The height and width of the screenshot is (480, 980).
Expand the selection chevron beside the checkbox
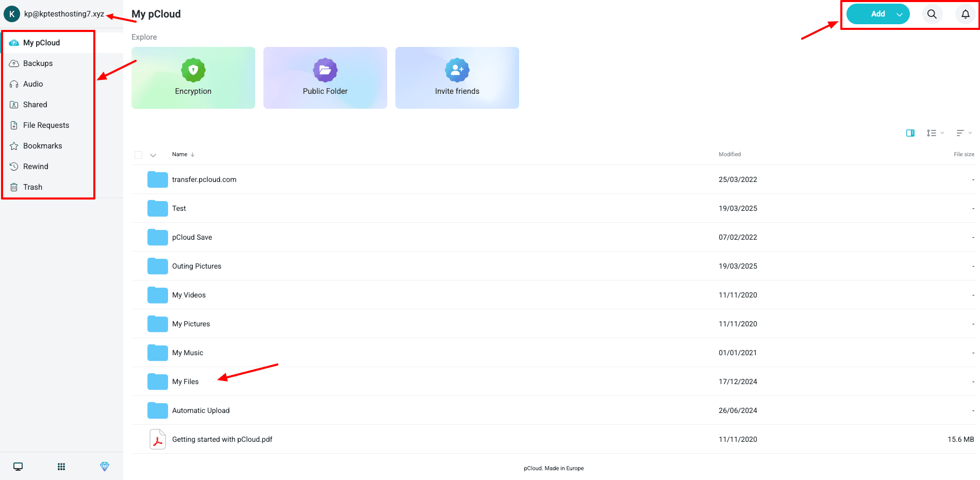pos(153,155)
